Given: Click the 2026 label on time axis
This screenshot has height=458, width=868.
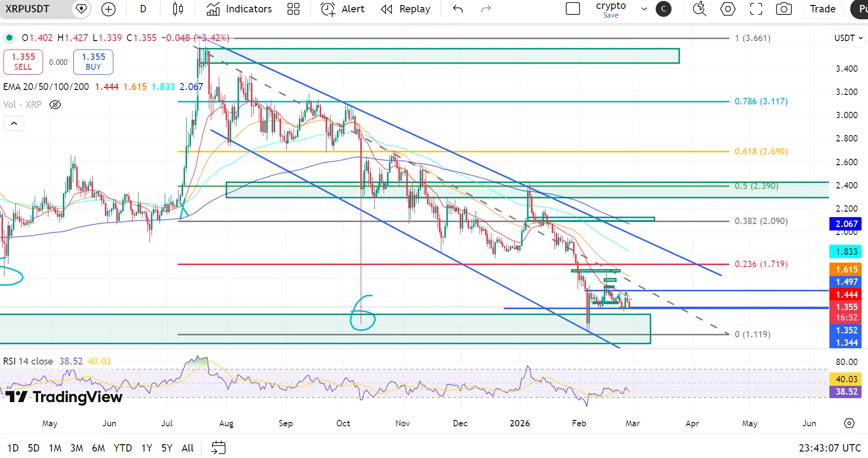Looking at the screenshot, I should click(x=520, y=423).
